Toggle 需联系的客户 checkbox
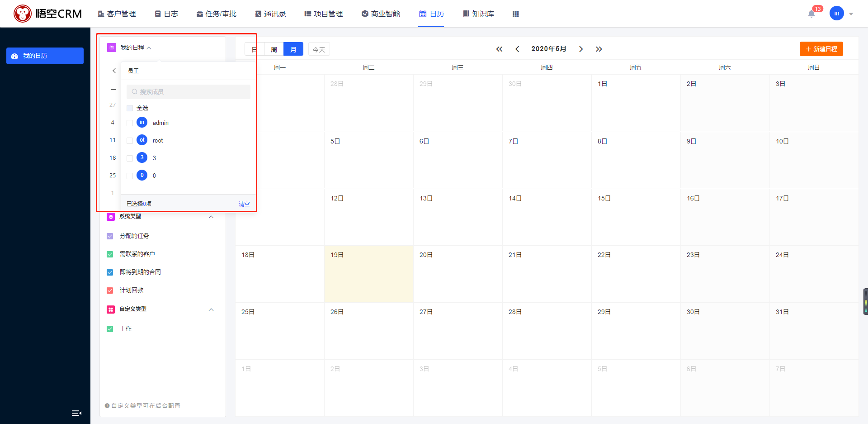Screen dimensions: 868x424 (x=110, y=254)
